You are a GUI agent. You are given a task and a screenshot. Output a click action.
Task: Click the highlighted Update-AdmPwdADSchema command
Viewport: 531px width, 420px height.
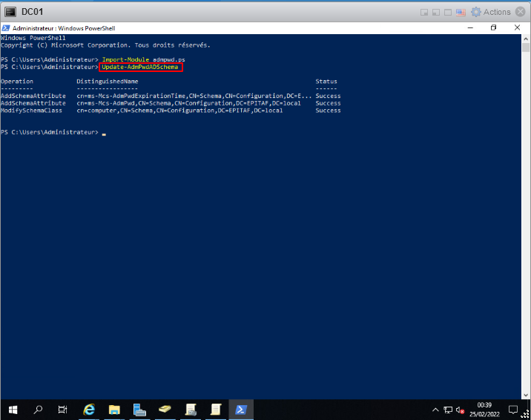140,67
